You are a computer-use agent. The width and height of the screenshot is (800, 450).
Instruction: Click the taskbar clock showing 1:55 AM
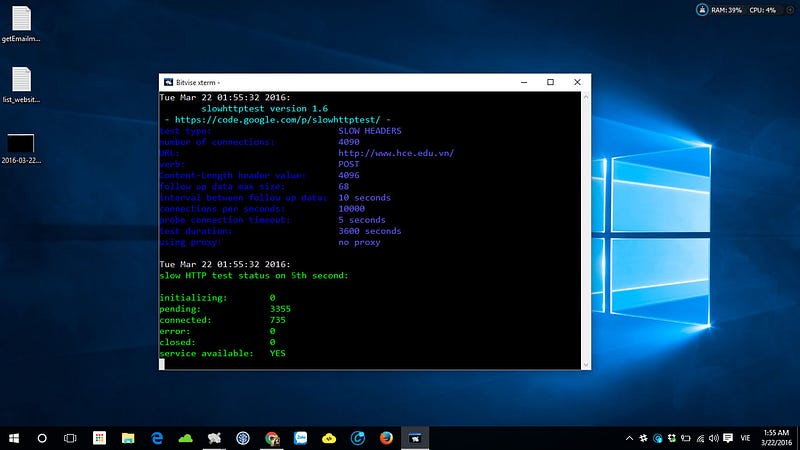776,438
